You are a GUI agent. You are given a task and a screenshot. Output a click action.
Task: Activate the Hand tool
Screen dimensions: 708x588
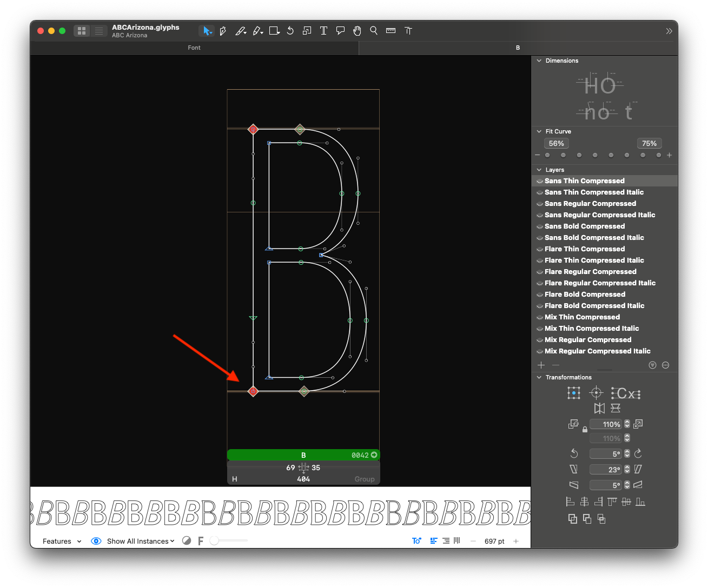(x=357, y=31)
